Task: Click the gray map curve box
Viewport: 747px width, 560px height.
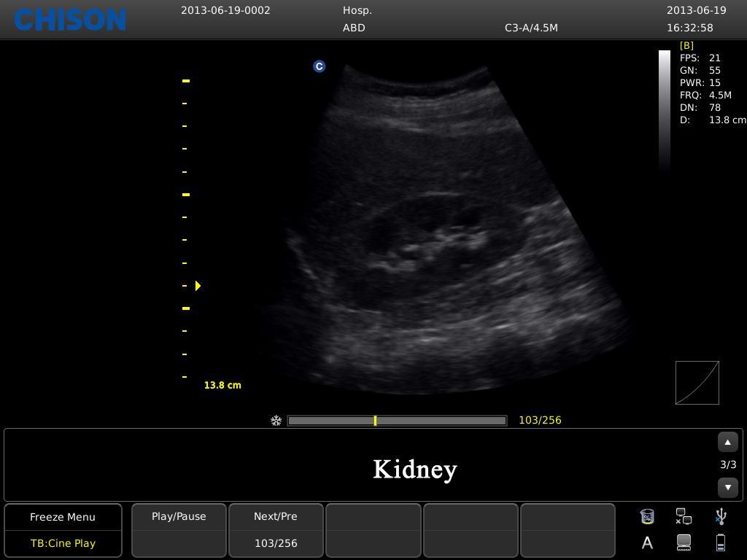Action: tap(697, 383)
